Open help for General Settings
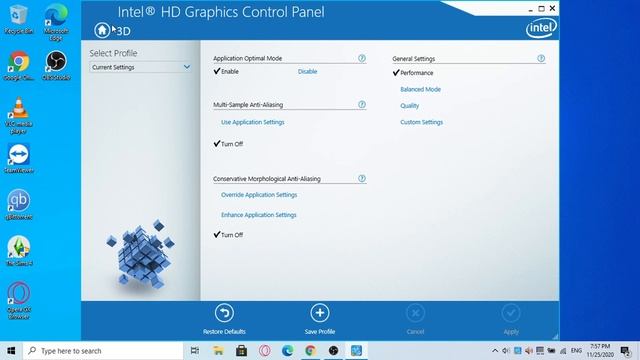640x360 pixels. point(541,58)
